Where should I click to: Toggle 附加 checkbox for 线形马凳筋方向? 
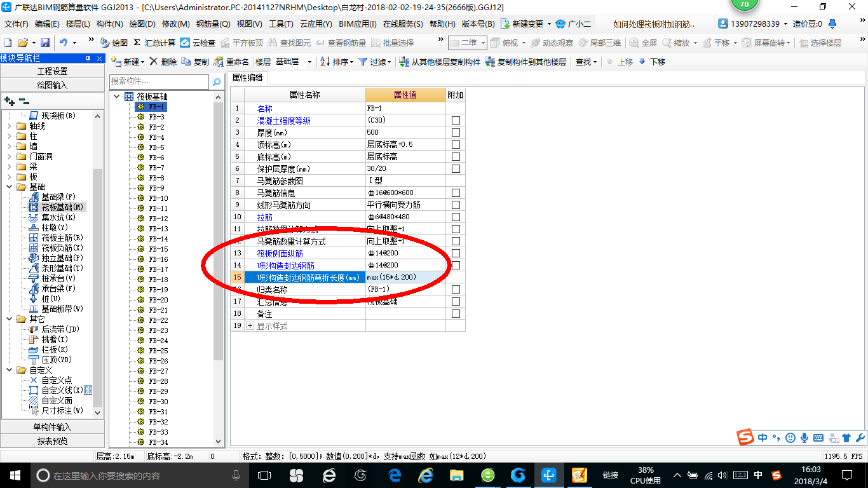(456, 205)
